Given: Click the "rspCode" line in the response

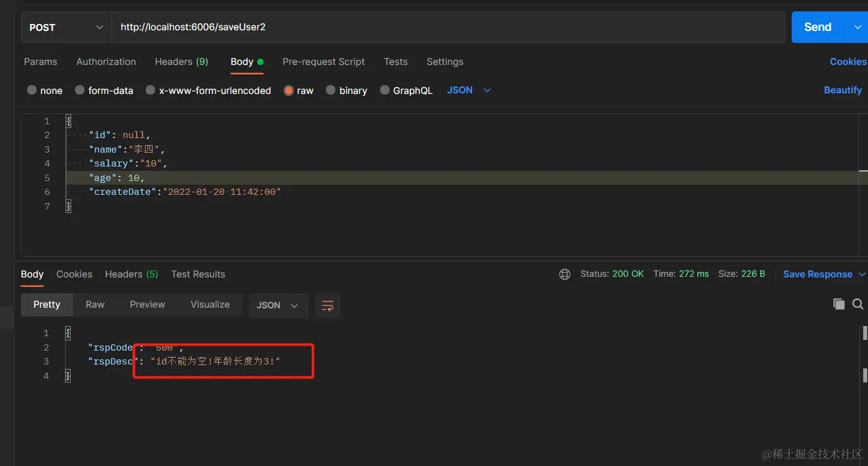Looking at the screenshot, I should coord(136,347).
